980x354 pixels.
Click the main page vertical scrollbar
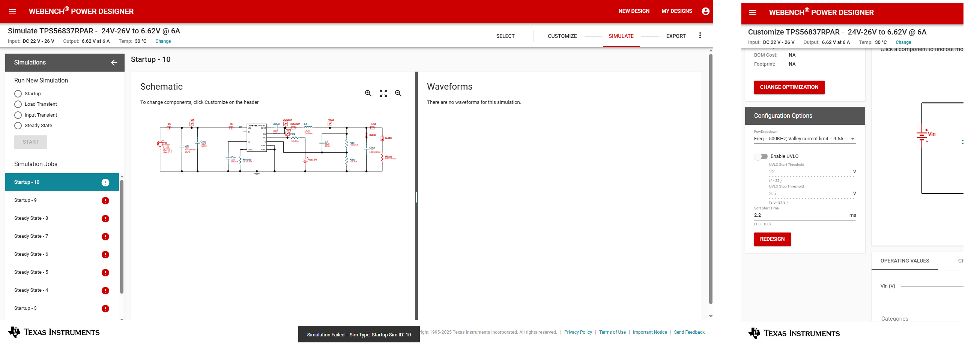(x=710, y=179)
